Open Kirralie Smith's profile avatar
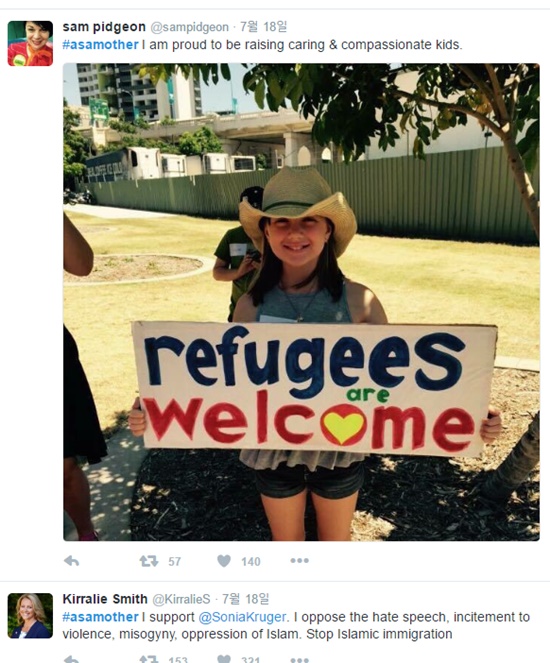Image resolution: width=550 pixels, height=663 pixels. point(30,616)
